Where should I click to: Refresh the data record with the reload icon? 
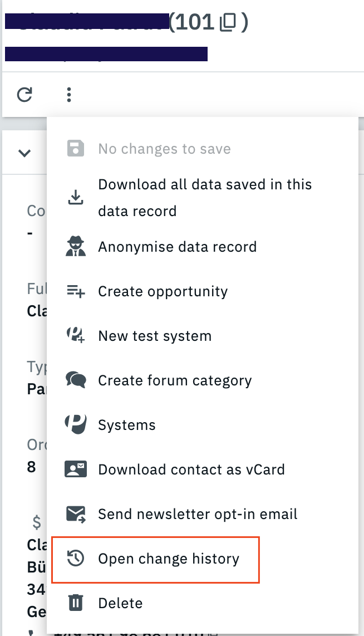24,95
